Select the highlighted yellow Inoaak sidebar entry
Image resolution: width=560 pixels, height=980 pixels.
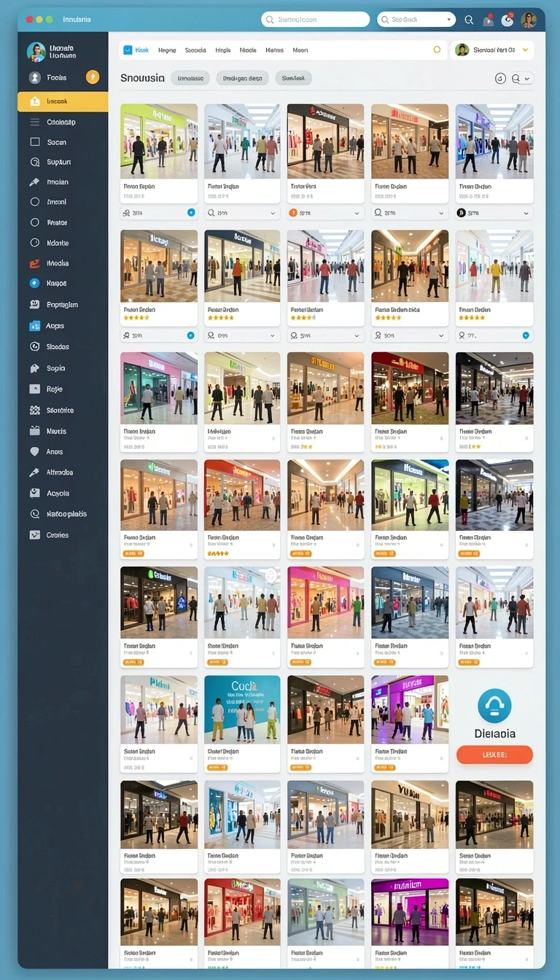point(63,101)
